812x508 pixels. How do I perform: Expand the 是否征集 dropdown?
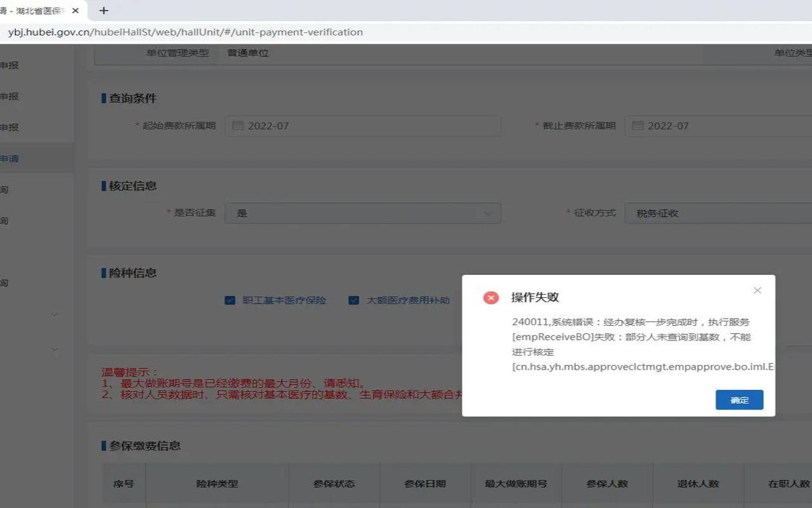click(x=363, y=213)
